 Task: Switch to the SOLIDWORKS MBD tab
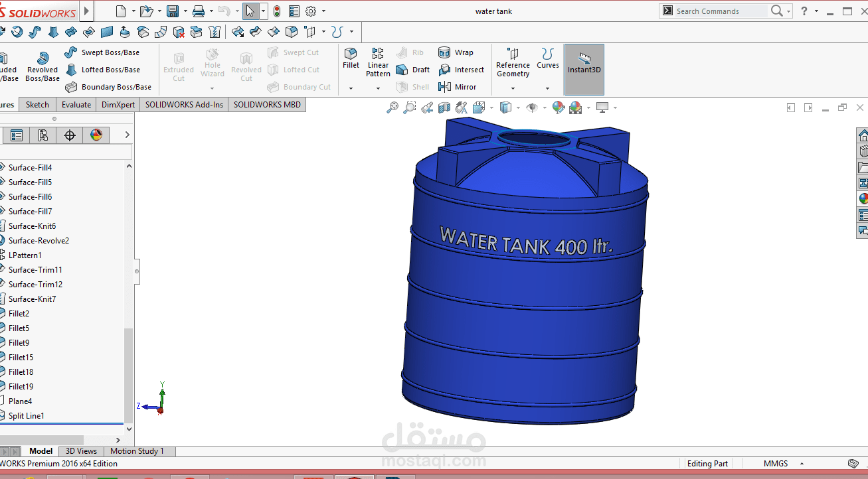pyautogui.click(x=267, y=105)
